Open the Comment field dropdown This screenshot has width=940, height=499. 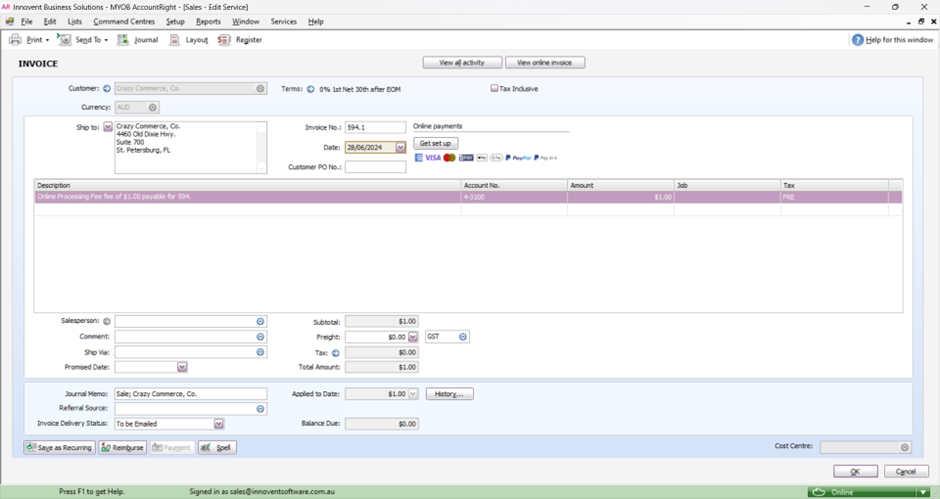(260, 337)
